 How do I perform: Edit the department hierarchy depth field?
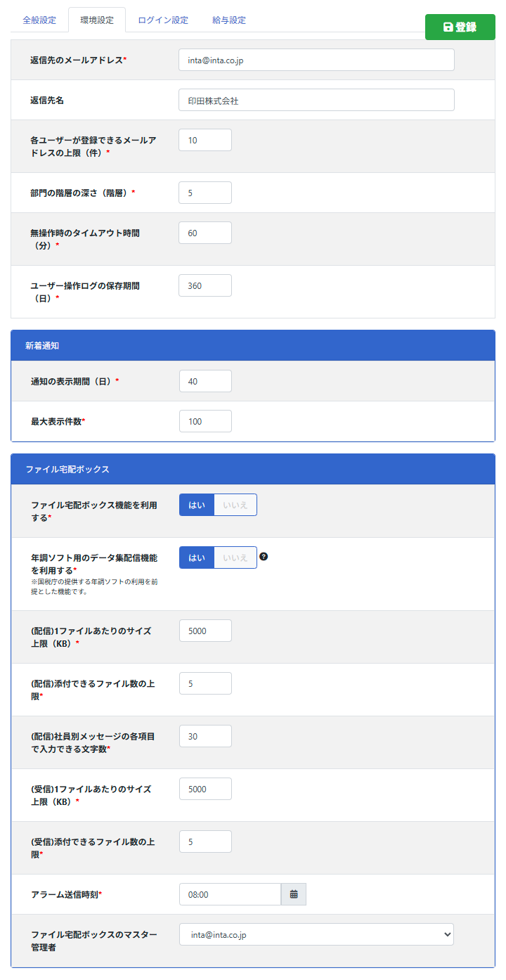click(205, 193)
